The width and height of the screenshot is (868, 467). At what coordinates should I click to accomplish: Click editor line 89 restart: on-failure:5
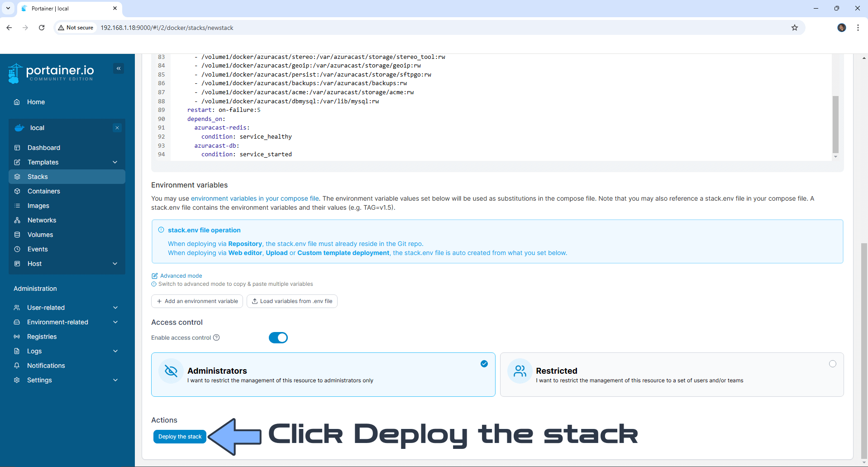[224, 110]
